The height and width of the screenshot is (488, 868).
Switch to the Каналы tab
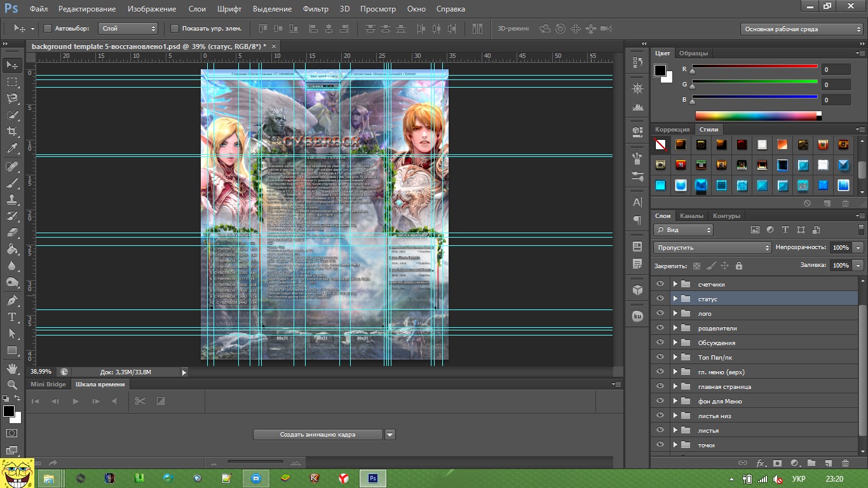point(691,215)
